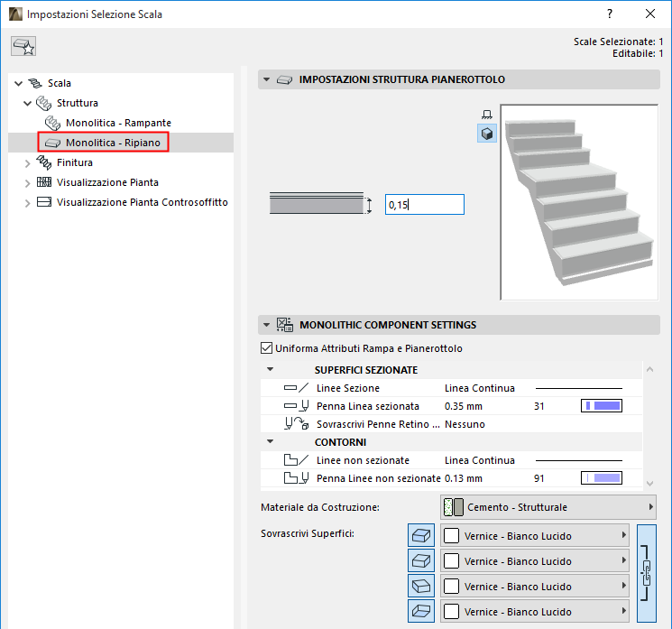The height and width of the screenshot is (629, 672).
Task: Select the Struttura tree item
Action: 78,103
